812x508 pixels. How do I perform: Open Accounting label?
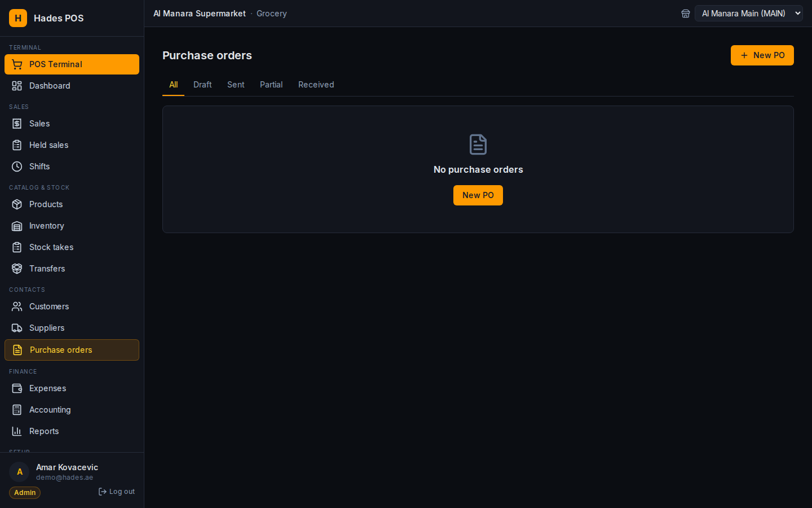coord(50,410)
